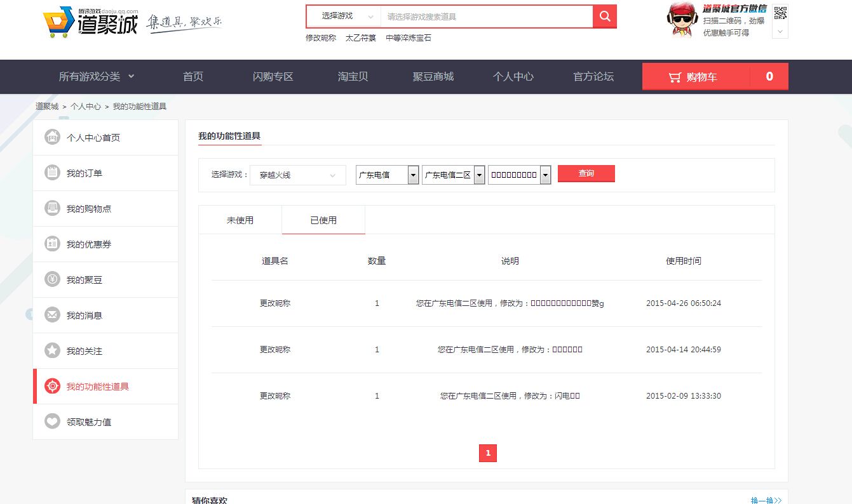Click the 太乙符篆 hot search link

click(x=361, y=38)
